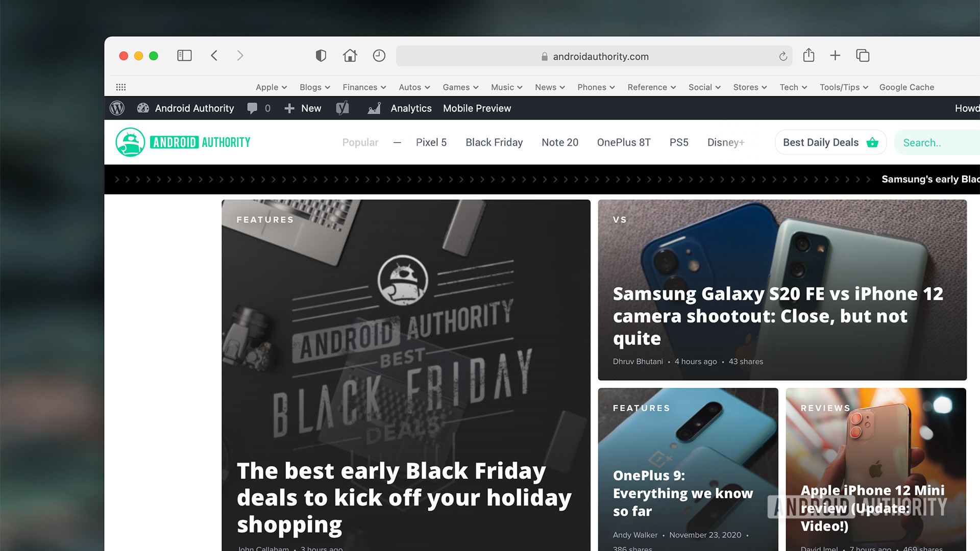Click the Black Friday navigation tab
This screenshot has width=980, height=551.
click(x=494, y=142)
